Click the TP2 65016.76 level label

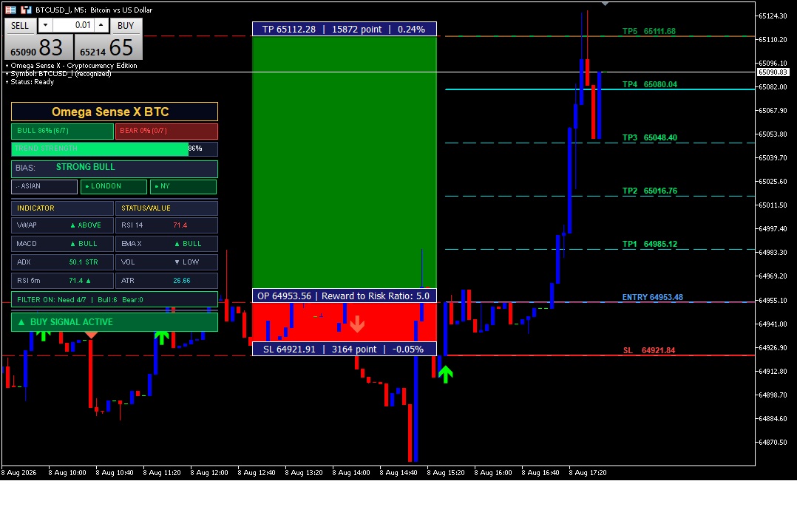click(650, 191)
